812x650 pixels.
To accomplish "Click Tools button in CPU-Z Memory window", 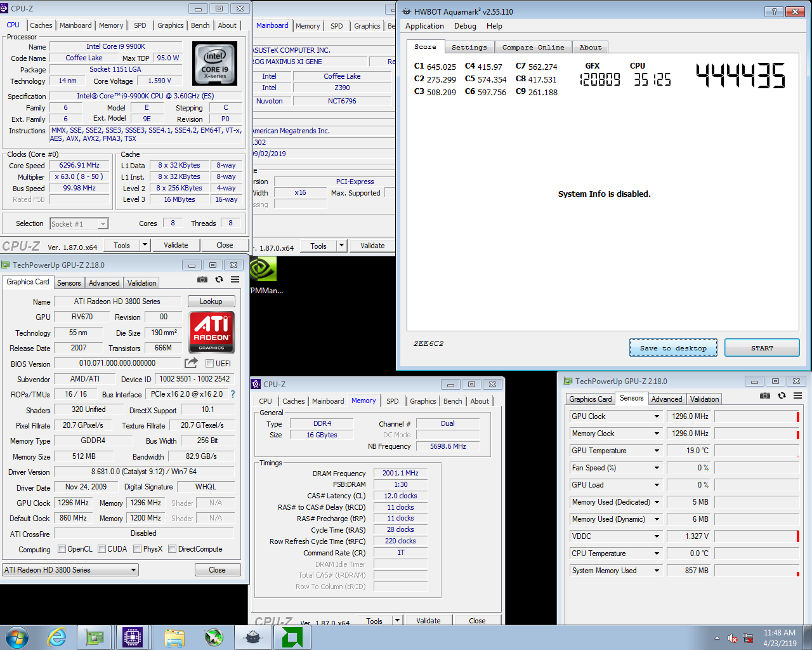I will 374,620.
